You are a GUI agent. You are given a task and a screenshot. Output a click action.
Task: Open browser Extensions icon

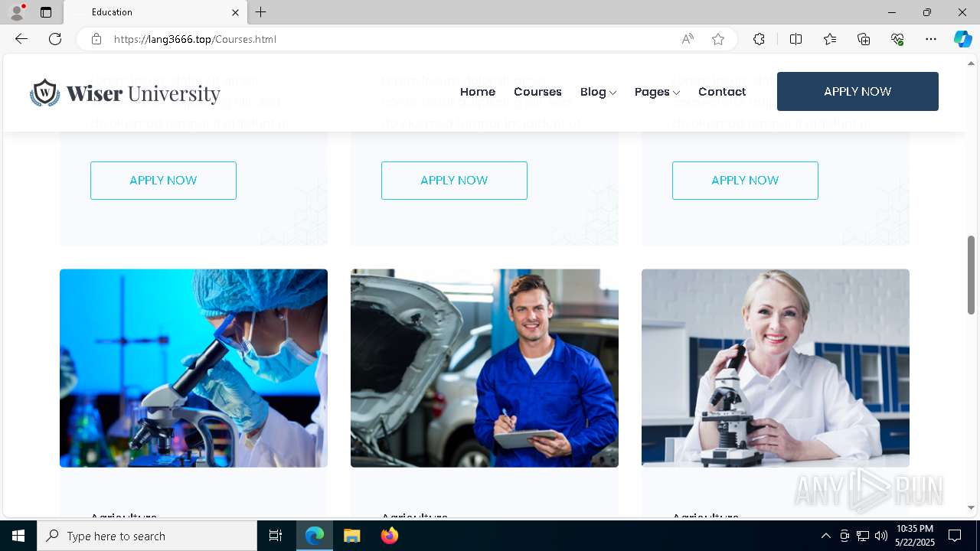(759, 39)
